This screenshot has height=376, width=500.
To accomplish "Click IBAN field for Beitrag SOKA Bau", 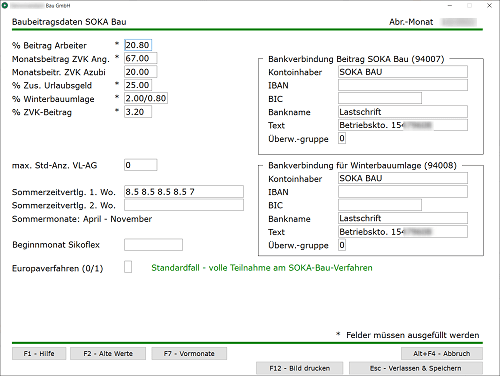I will click(x=403, y=85).
